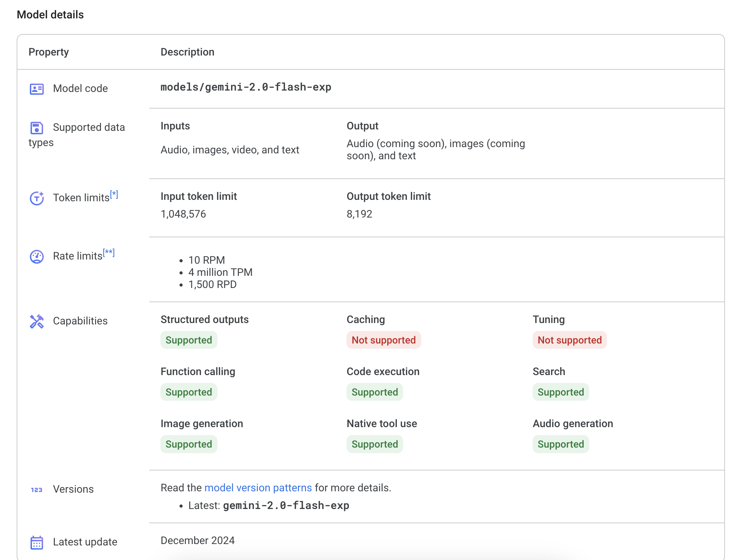Click the Supported badge under Search

pyautogui.click(x=560, y=392)
